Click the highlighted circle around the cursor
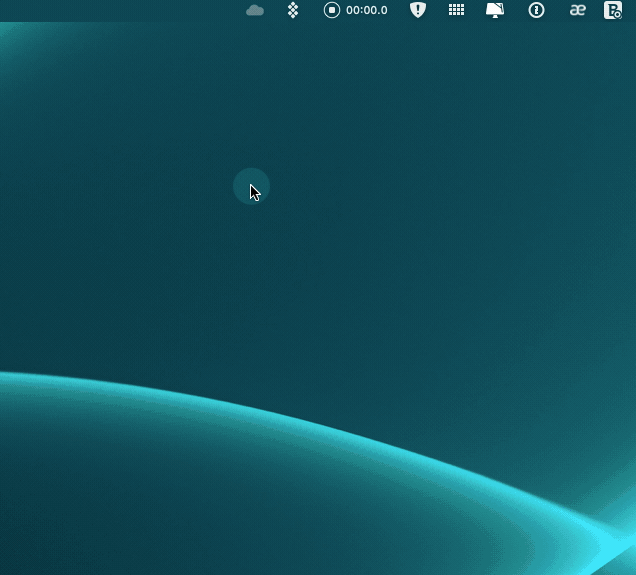Image resolution: width=636 pixels, height=575 pixels. pos(251,186)
